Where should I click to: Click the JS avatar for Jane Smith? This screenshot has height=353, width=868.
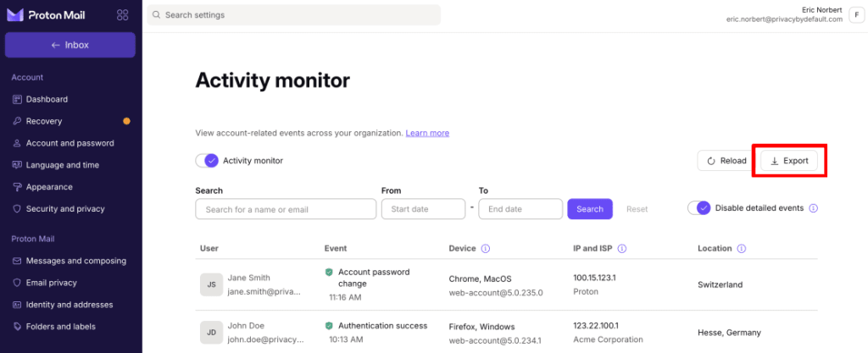(211, 284)
